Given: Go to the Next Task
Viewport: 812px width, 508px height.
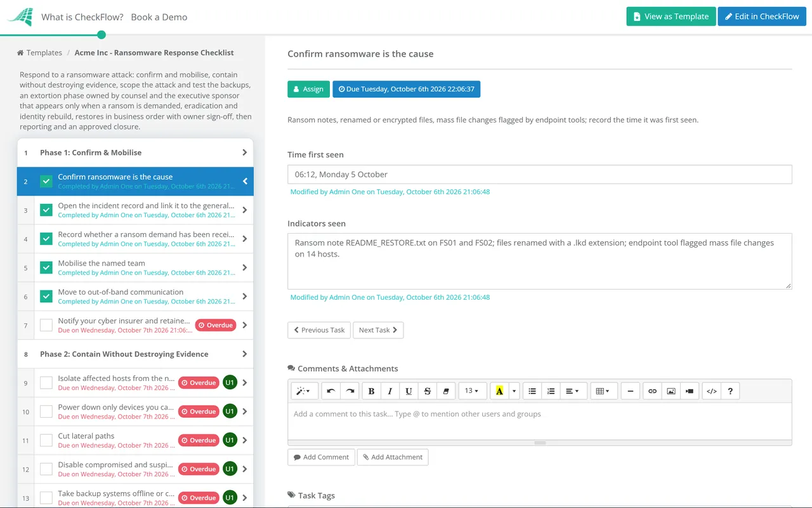Looking at the screenshot, I should [378, 330].
